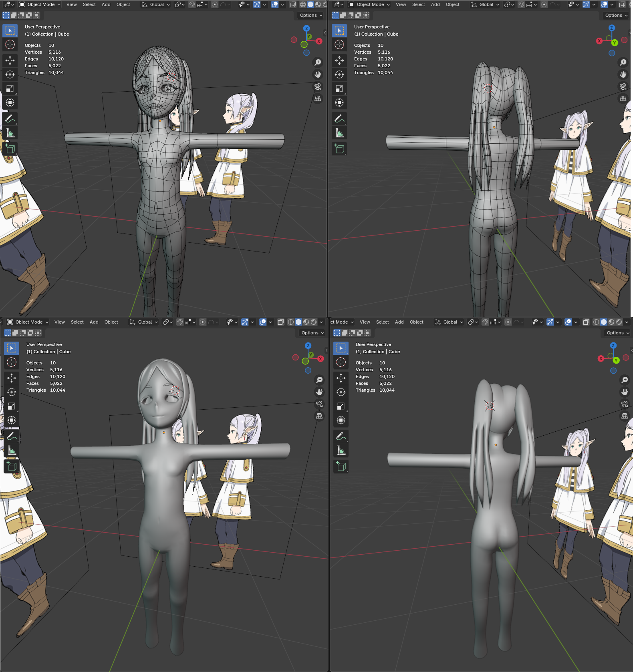The image size is (633, 672).
Task: Toggle overlays in top-left viewport header
Action: click(275, 4)
